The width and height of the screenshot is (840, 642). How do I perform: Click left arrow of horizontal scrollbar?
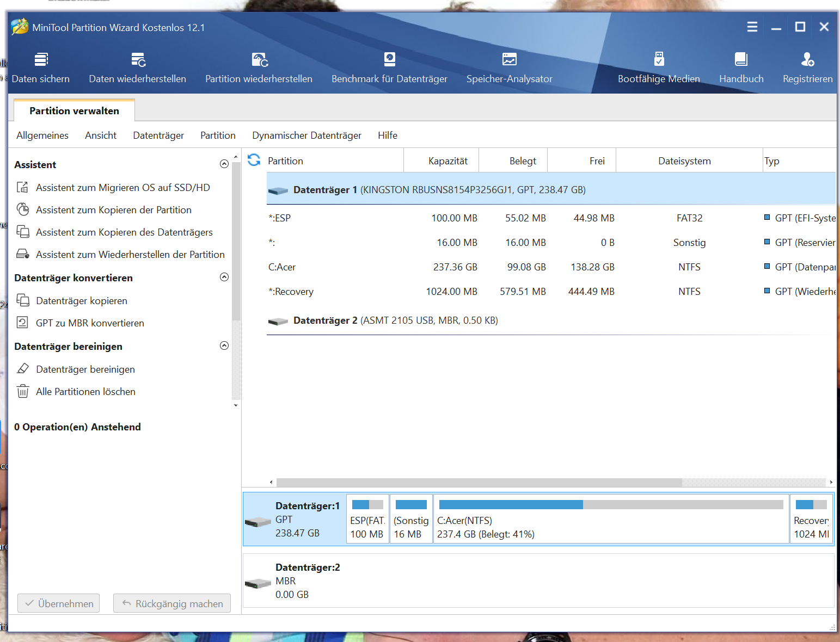point(272,482)
